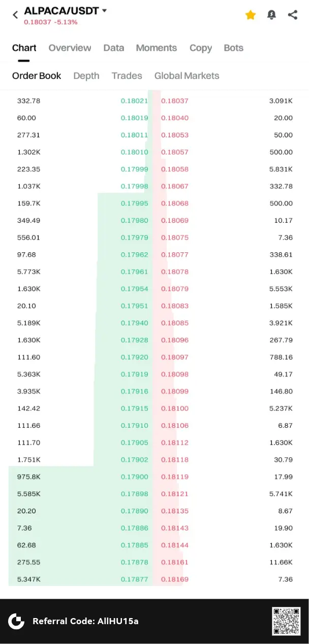Switch to the Overview tab
The width and height of the screenshot is (309, 644).
(x=70, y=48)
